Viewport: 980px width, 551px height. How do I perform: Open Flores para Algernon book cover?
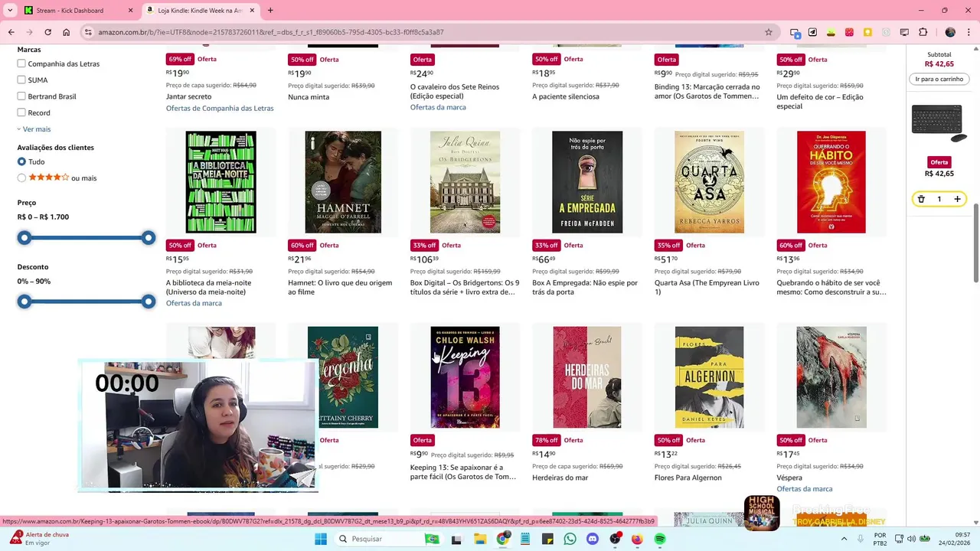pos(709,377)
